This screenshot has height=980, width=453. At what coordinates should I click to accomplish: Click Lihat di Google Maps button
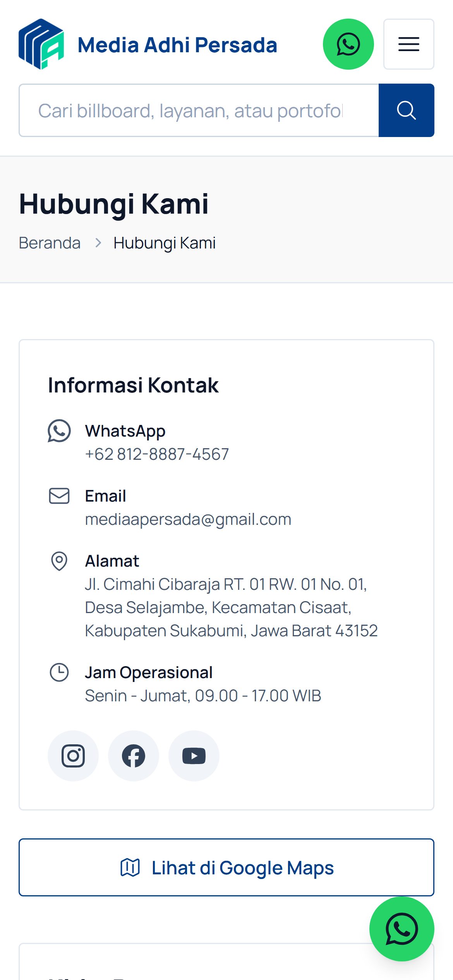click(x=226, y=867)
